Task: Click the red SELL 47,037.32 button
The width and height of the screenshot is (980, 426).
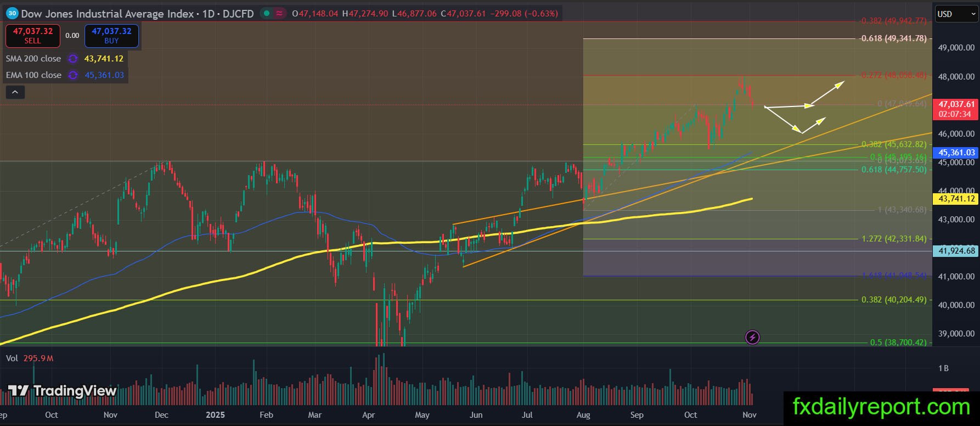Action: [33, 36]
